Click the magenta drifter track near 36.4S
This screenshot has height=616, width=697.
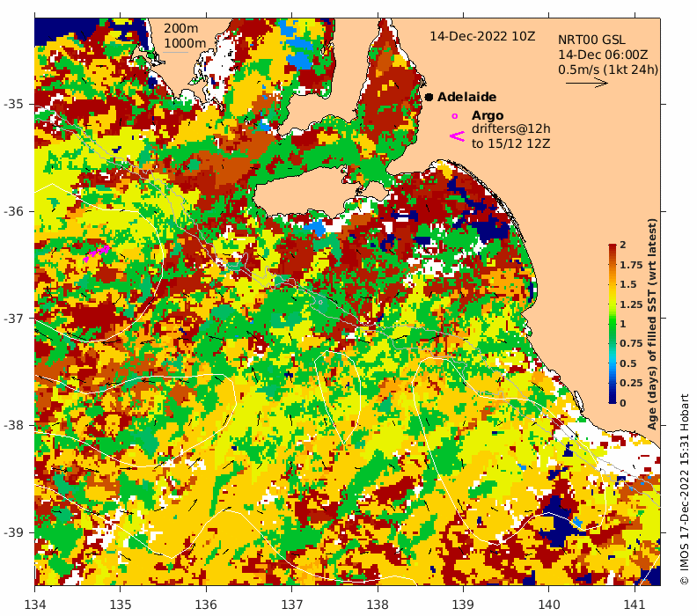pos(96,253)
